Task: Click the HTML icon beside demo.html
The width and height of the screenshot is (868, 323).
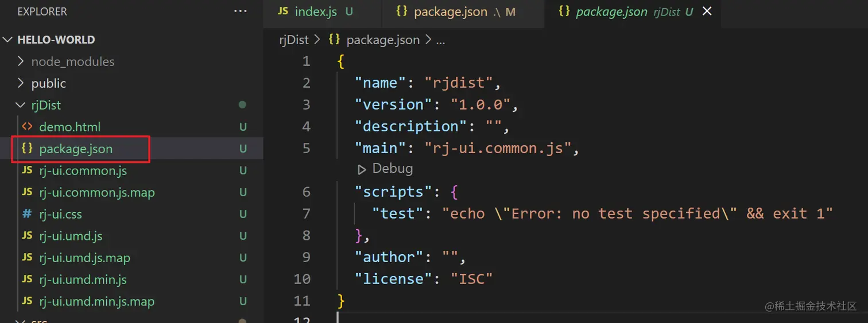Action: 27,126
